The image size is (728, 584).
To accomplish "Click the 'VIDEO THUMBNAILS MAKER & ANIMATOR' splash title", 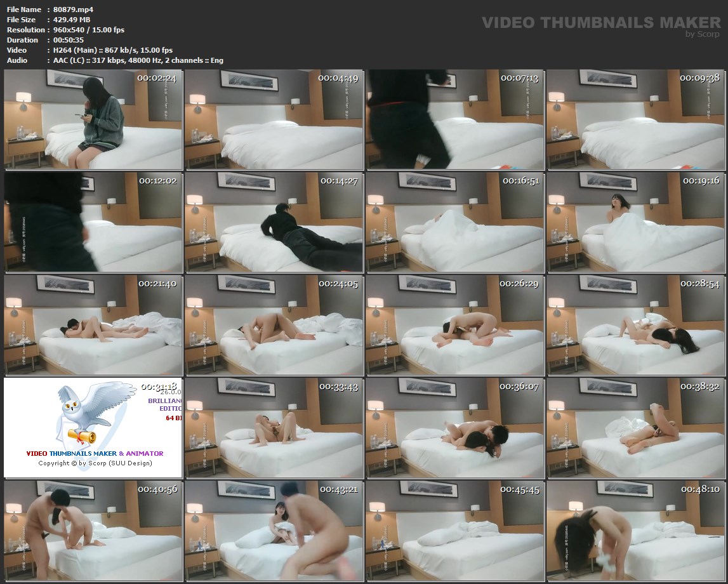I will (x=95, y=453).
